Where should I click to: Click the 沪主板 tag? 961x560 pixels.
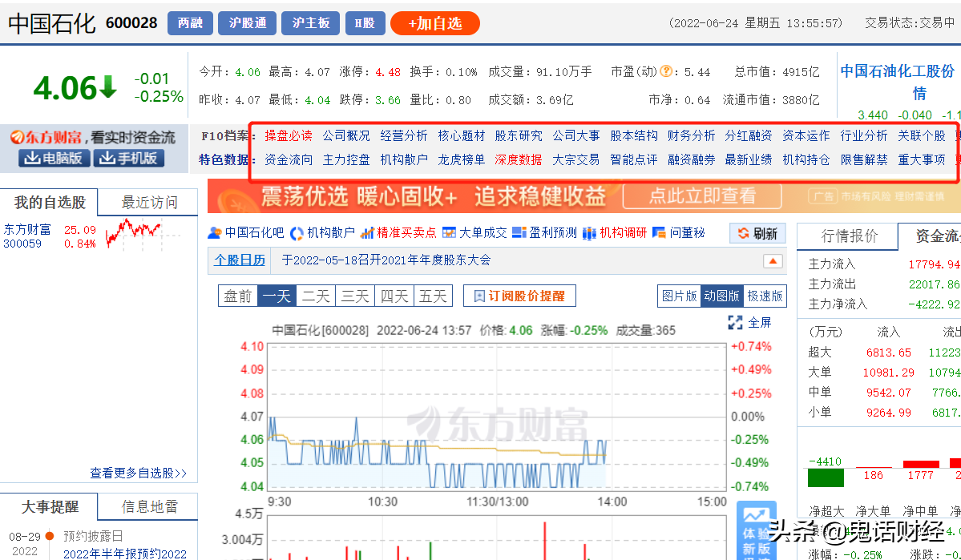310,23
